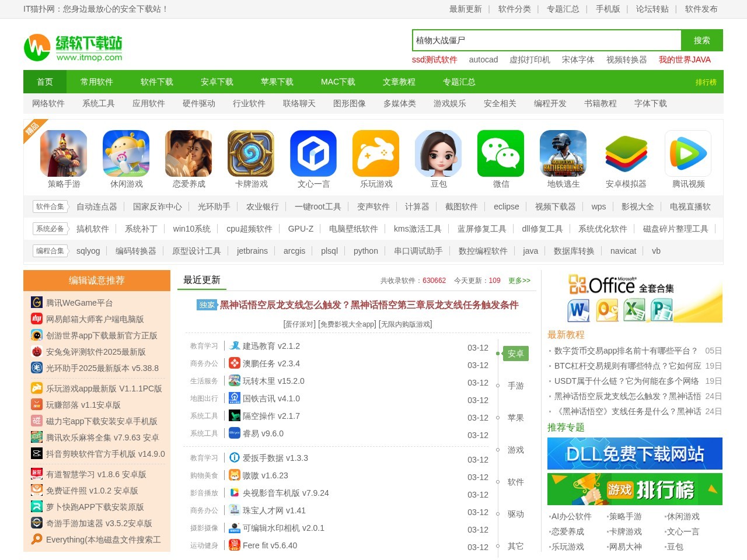Screen dimensions: 747x560
Task: Open the 策略手游 game icon
Action: click(x=64, y=153)
